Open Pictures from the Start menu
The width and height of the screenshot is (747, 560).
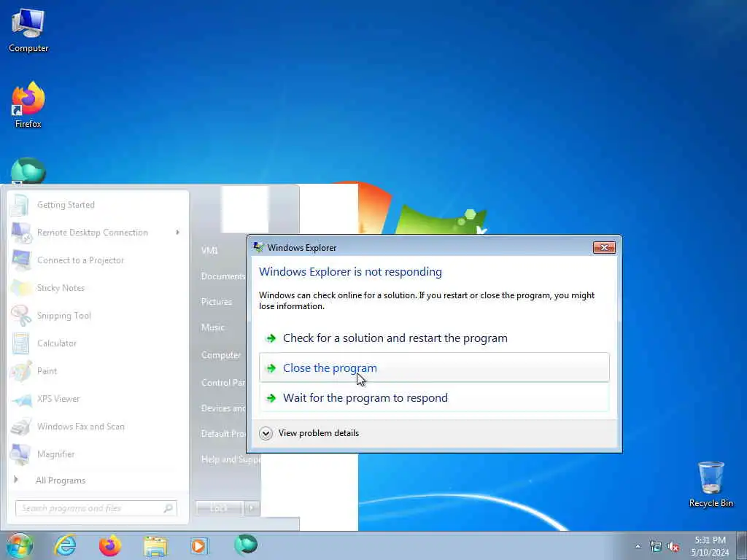click(217, 301)
